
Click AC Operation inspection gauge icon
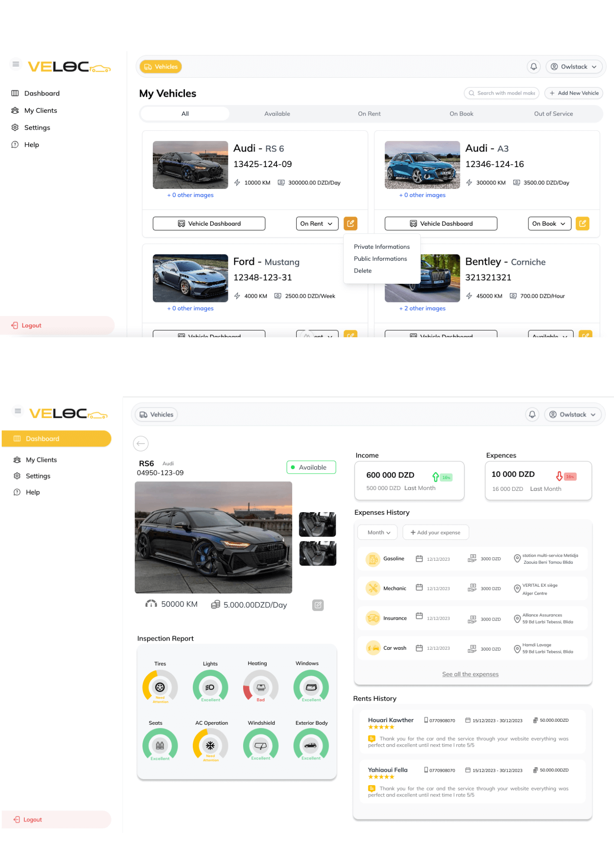(210, 745)
